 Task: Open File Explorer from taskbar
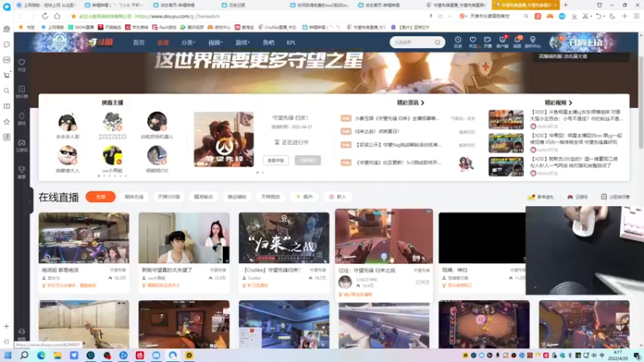click(57, 356)
